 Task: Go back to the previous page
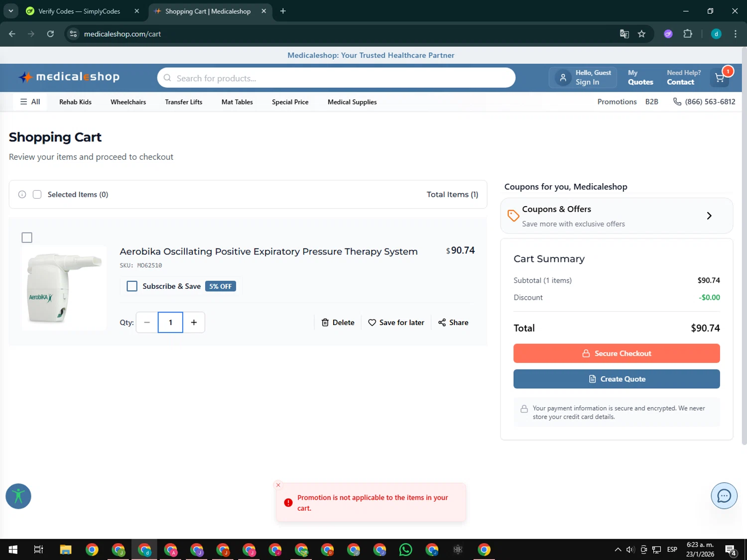(12, 34)
